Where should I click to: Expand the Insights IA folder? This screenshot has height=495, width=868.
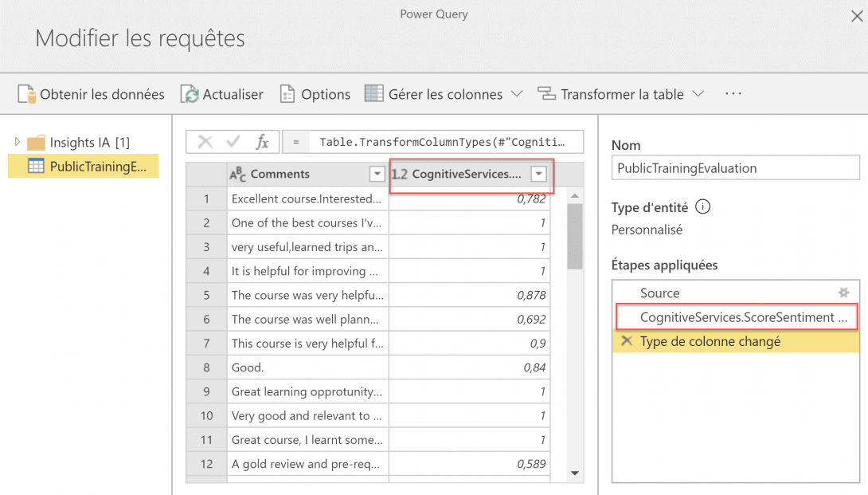[16, 143]
